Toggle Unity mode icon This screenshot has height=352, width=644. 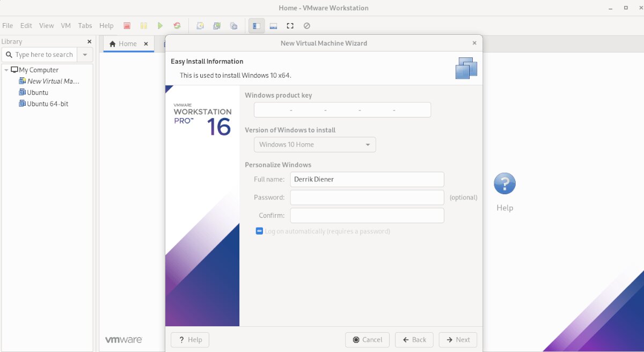[307, 25]
